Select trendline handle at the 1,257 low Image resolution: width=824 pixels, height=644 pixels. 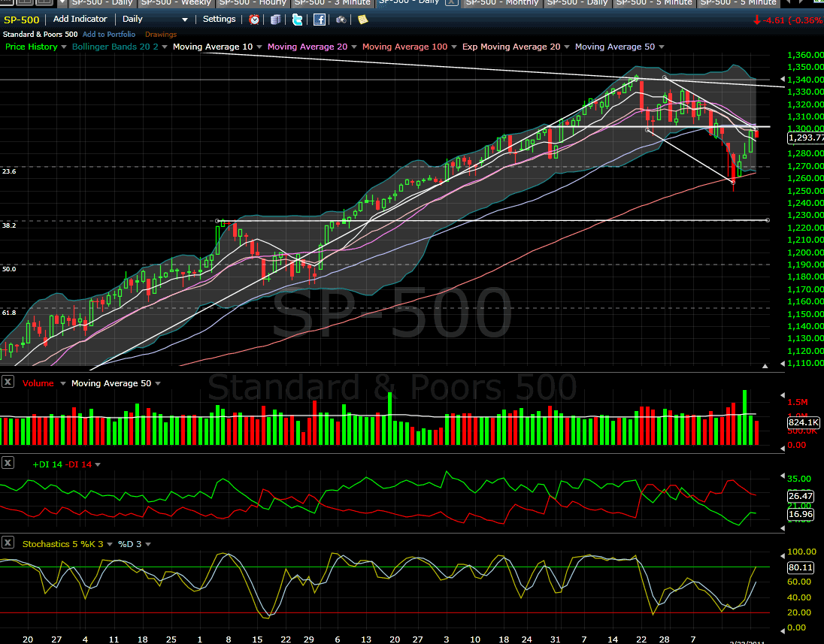734,182
